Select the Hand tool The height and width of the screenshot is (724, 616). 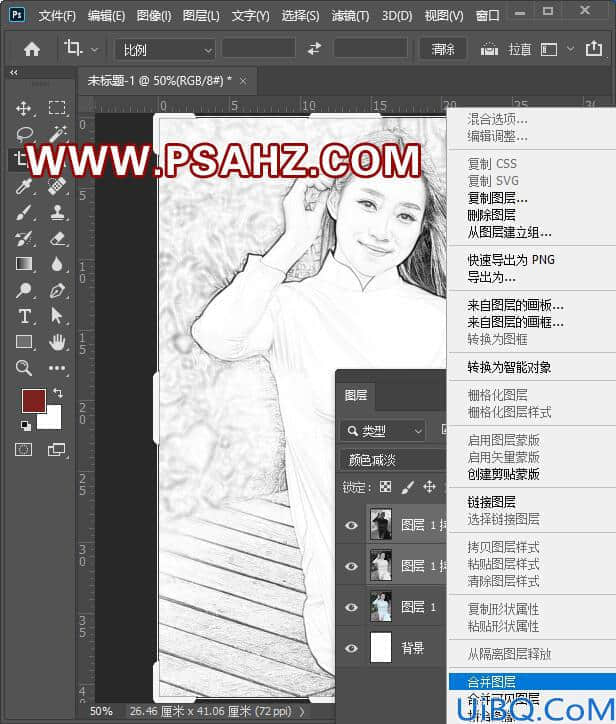tap(57, 342)
